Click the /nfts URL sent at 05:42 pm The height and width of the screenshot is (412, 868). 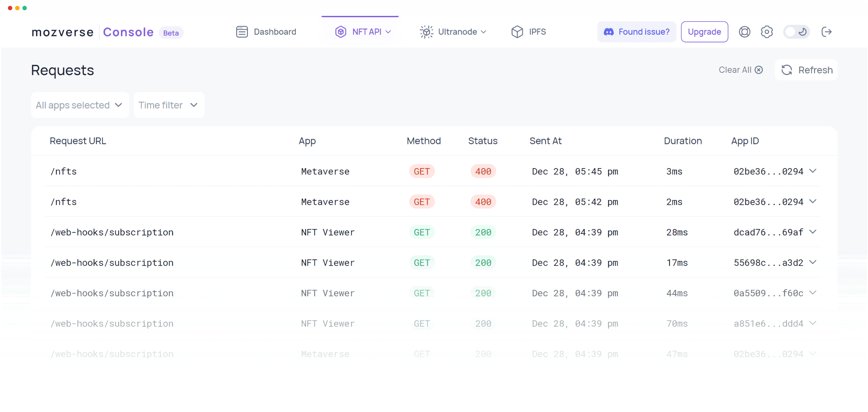pyautogui.click(x=63, y=202)
